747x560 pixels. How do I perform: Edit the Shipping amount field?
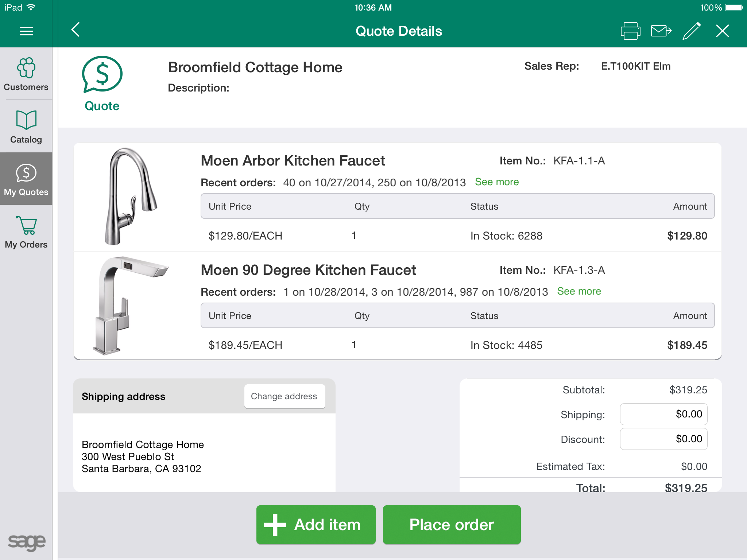(663, 414)
